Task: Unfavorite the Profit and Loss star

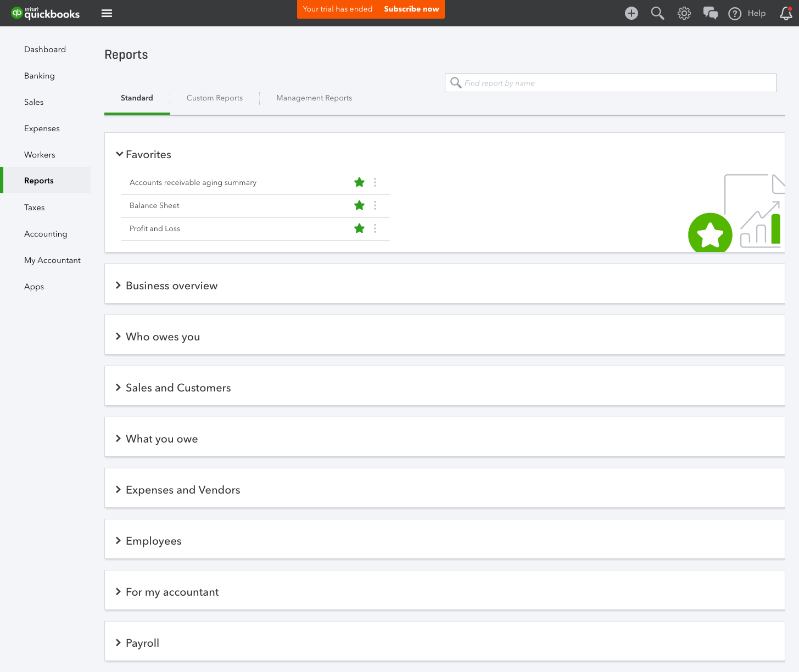Action: (360, 228)
